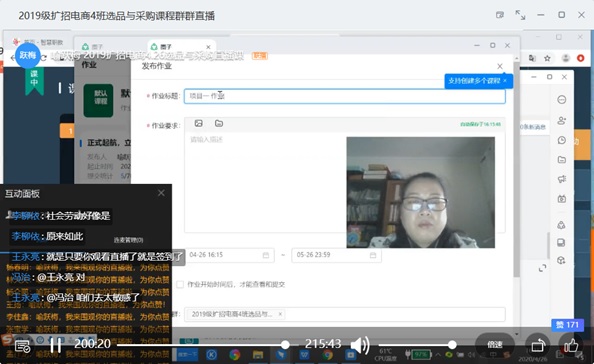Close the 互动面板 chat panel
The width and height of the screenshot is (594, 364).
161,193
